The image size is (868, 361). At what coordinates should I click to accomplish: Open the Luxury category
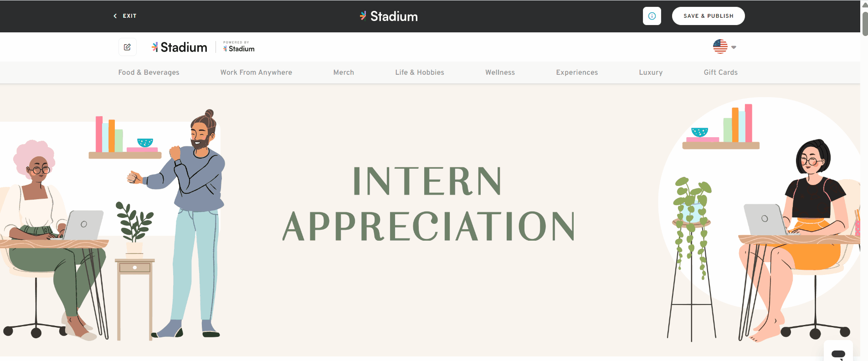[650, 72]
